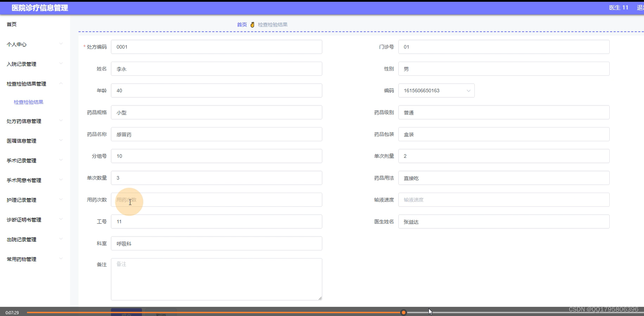Expand the 常用药物管理 menu

click(35, 259)
